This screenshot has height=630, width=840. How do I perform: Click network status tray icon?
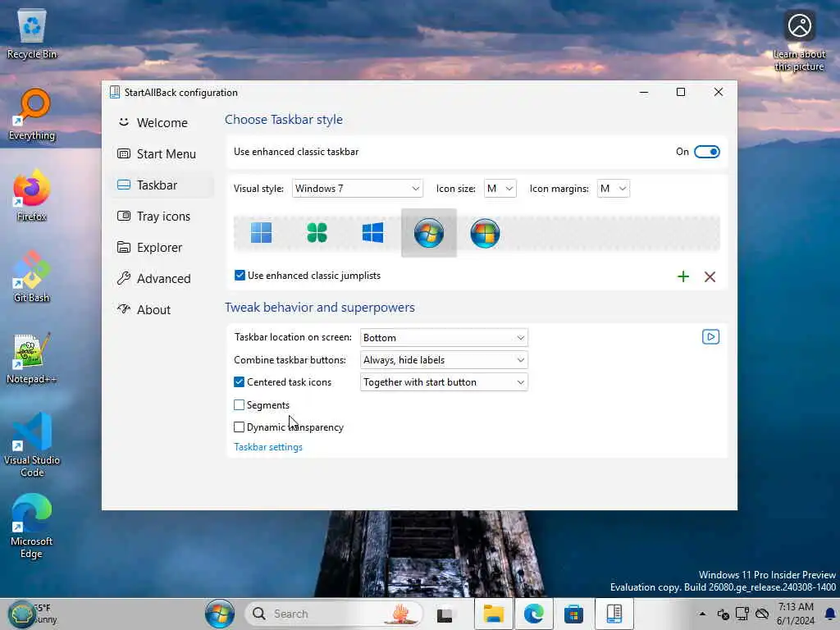point(742,614)
